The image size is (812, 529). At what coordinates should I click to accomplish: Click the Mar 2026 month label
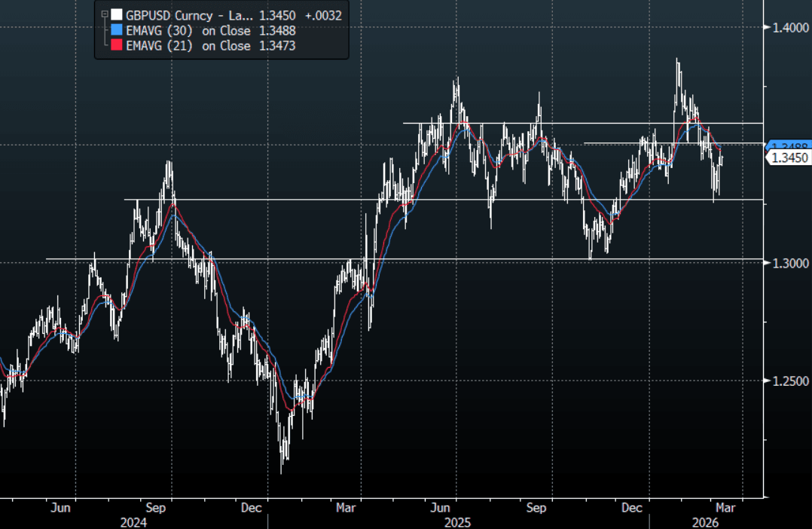pyautogui.click(x=725, y=508)
